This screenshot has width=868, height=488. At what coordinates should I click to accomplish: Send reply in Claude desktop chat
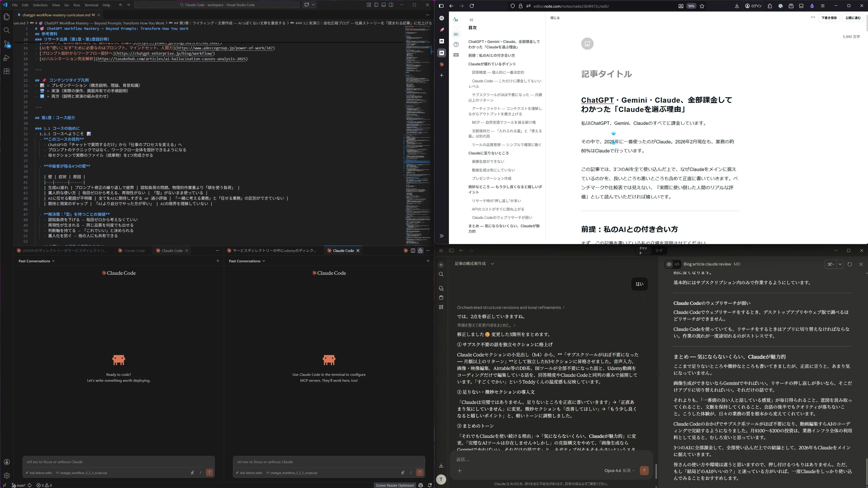coord(644,471)
